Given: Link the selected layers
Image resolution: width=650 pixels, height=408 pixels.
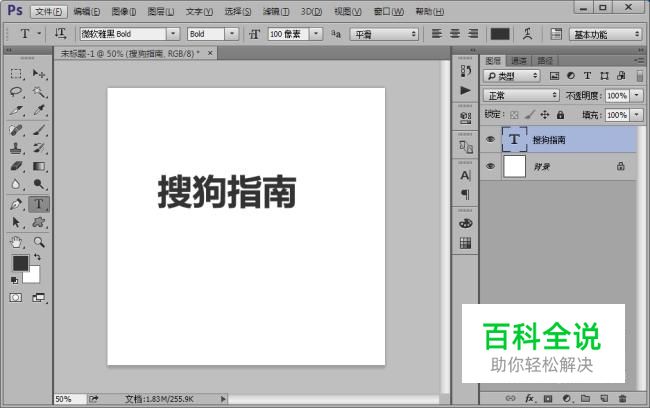Looking at the screenshot, I should point(510,398).
